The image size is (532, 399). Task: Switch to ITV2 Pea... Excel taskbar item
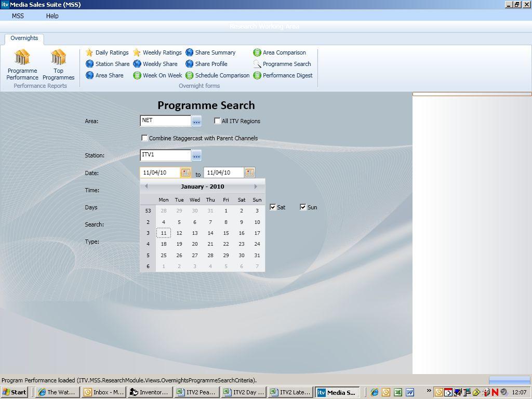[196, 392]
